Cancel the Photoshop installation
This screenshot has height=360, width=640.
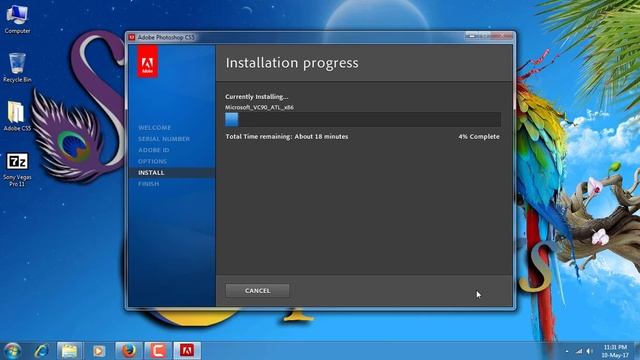tap(257, 291)
